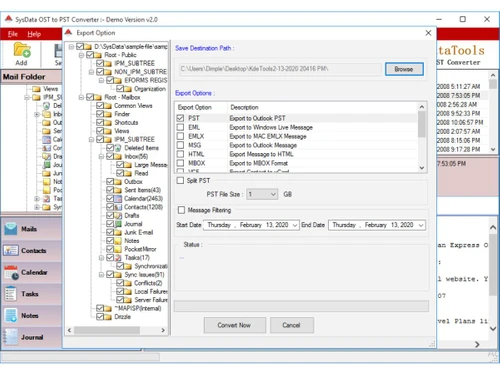Open the End Date picker dropdown
The width and height of the screenshot is (500, 375).
coord(421,225)
